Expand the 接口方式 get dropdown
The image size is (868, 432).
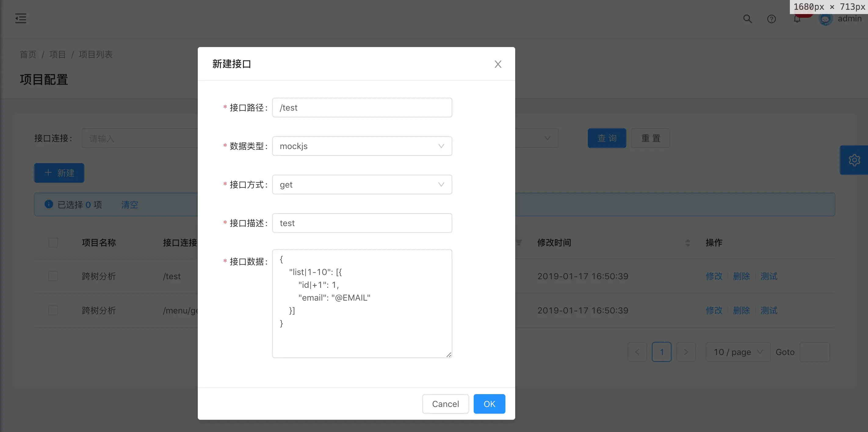362,185
